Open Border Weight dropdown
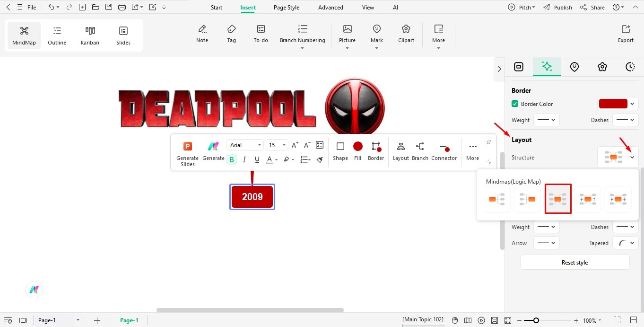This screenshot has height=327, width=644. pos(547,120)
